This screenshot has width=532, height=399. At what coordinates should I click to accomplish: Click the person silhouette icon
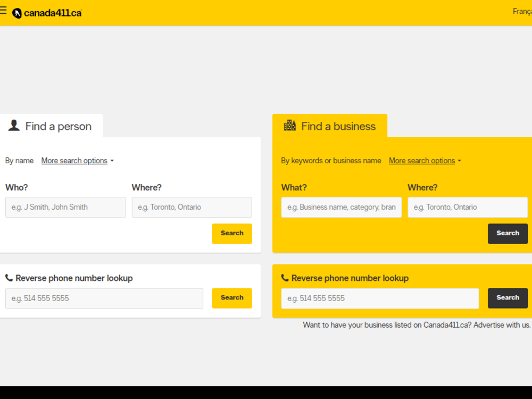pyautogui.click(x=14, y=125)
